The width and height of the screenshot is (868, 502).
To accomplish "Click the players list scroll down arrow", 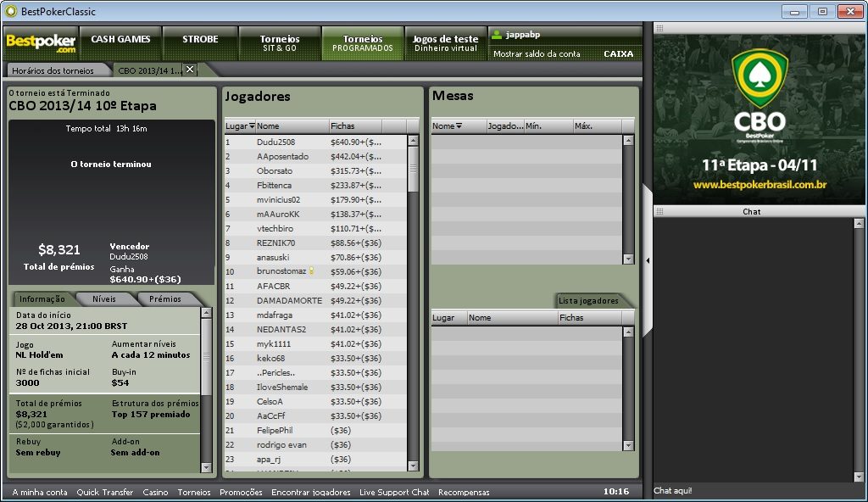I will 413,466.
